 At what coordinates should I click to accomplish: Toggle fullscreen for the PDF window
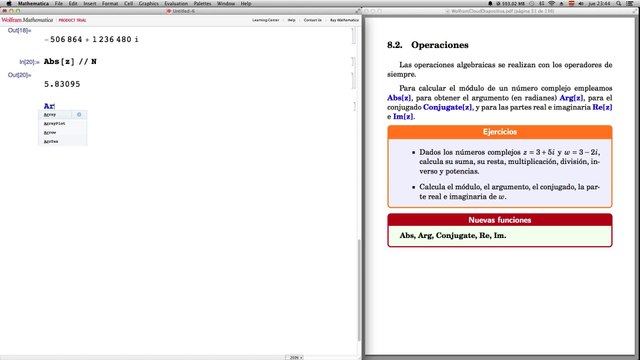[x=636, y=11]
